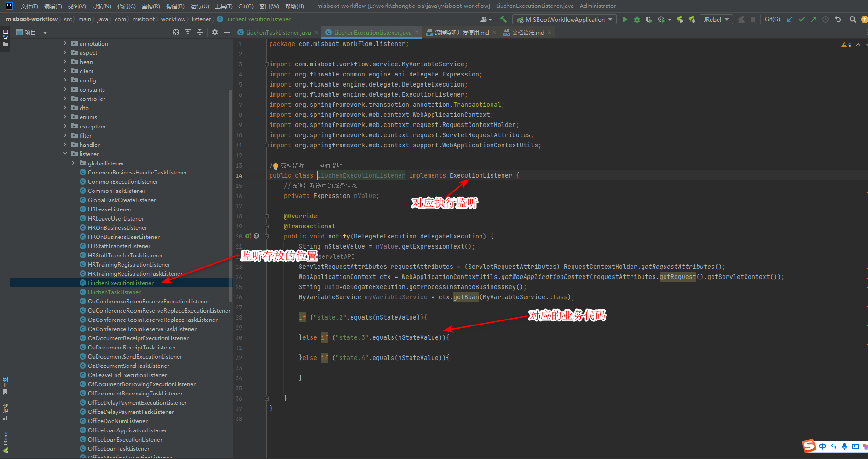Click the orange update notification icon

tap(864, 19)
